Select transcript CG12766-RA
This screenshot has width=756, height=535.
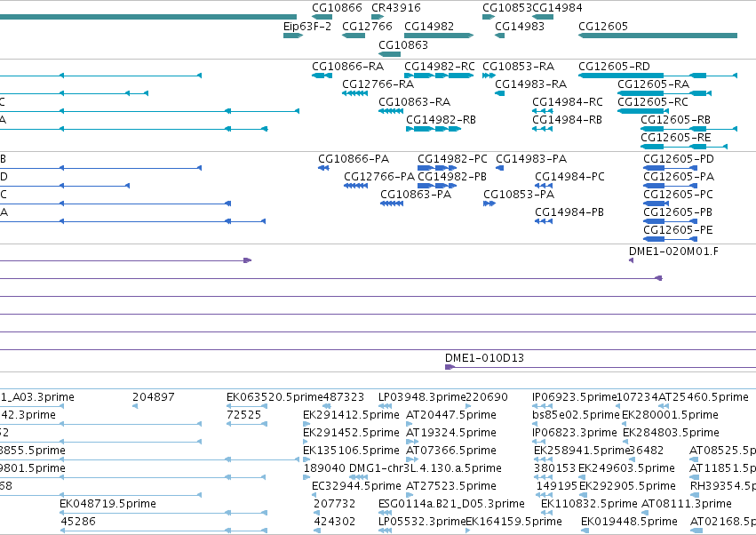(x=378, y=84)
